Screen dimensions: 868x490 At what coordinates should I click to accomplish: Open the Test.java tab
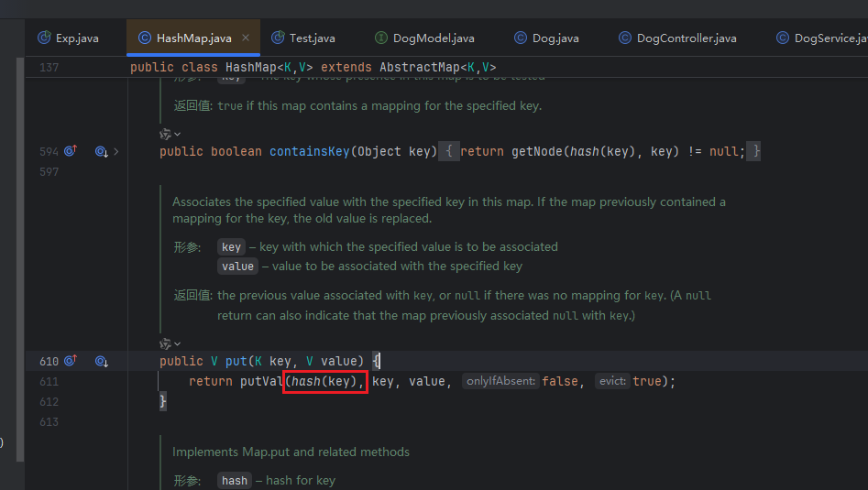(x=303, y=38)
